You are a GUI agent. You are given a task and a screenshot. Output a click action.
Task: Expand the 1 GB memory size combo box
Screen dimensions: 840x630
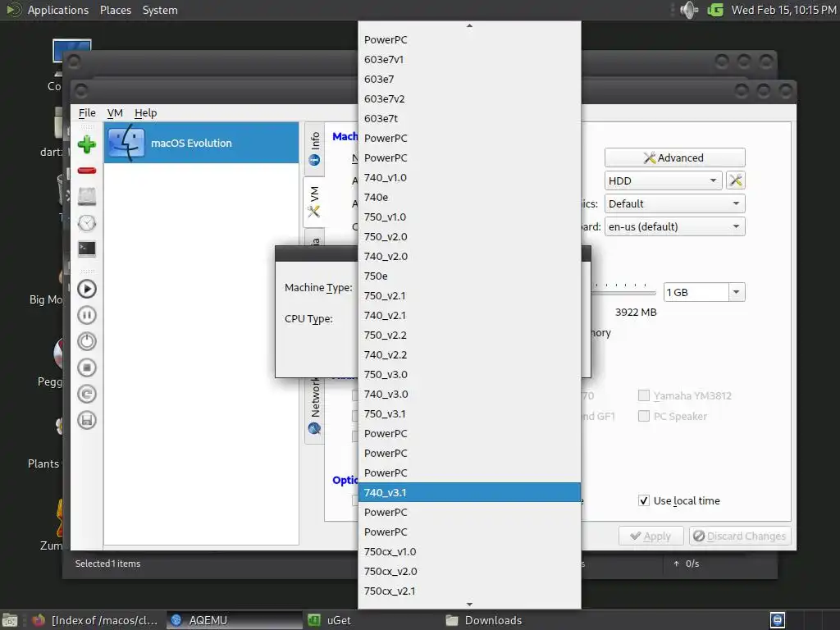736,292
